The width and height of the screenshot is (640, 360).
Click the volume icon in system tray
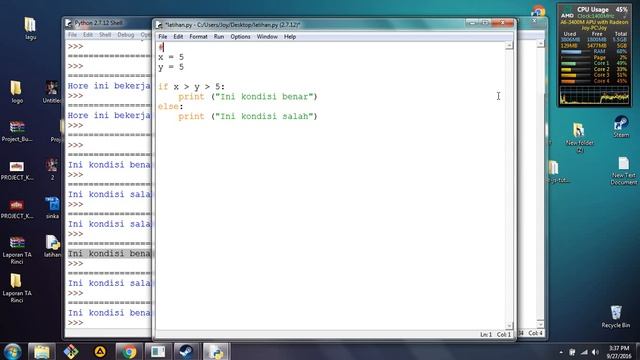[595, 352]
